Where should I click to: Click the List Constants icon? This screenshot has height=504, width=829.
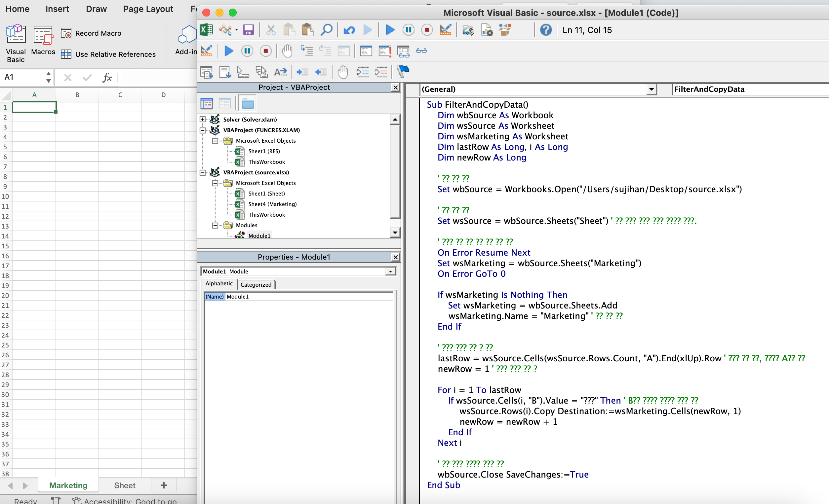pyautogui.click(x=225, y=72)
